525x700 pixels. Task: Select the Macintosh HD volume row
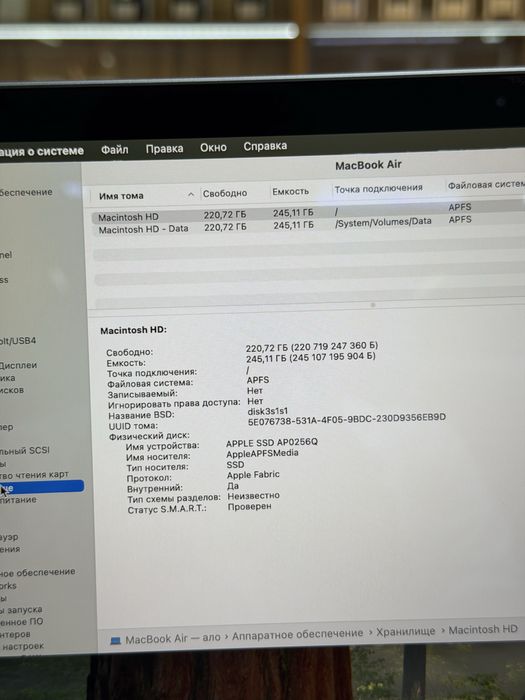tap(308, 212)
